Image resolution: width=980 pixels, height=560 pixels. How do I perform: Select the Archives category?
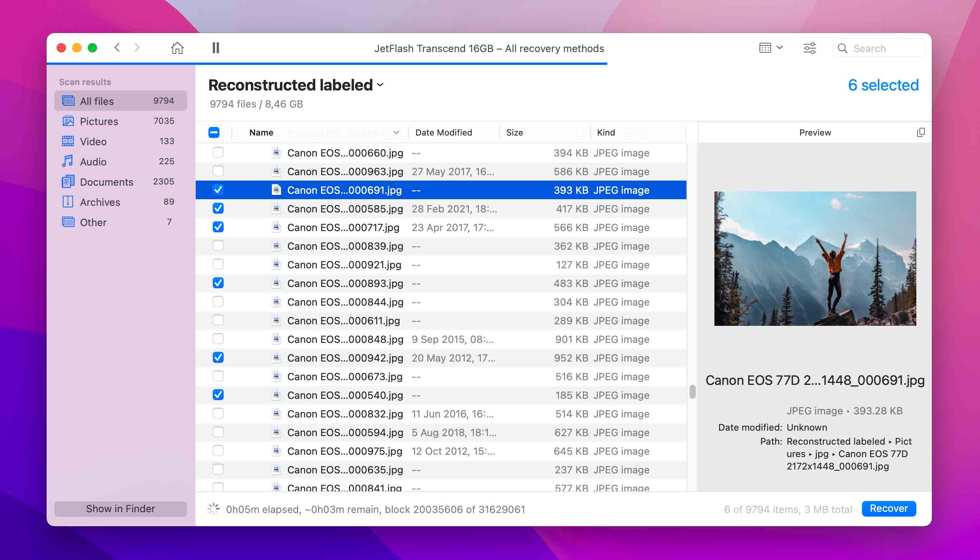tap(121, 202)
